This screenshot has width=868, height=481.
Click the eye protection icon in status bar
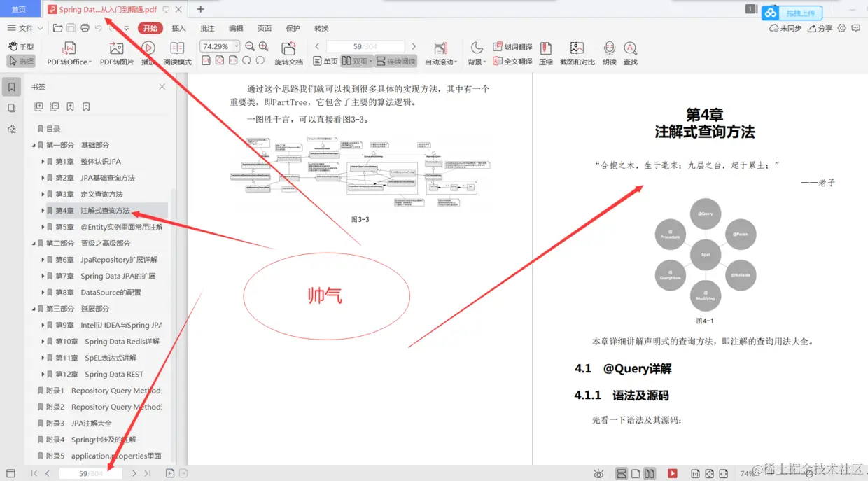(598, 473)
